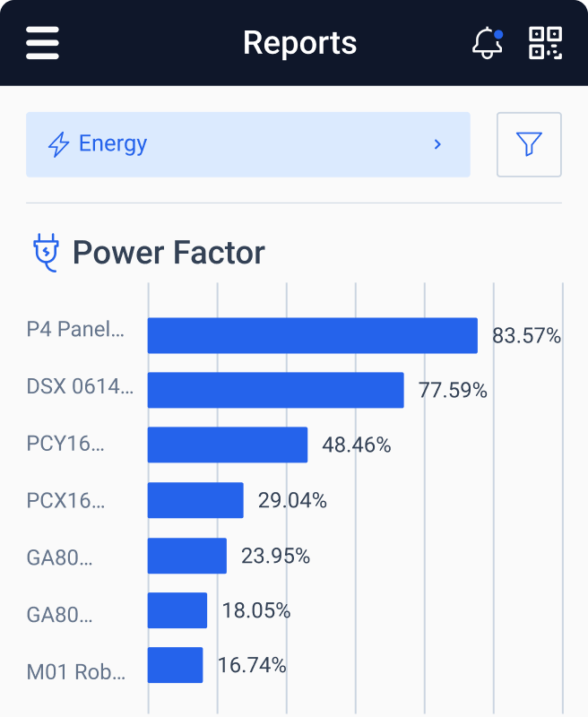The width and height of the screenshot is (588, 717).
Task: Select the M01 Rob row label
Action: tap(76, 671)
